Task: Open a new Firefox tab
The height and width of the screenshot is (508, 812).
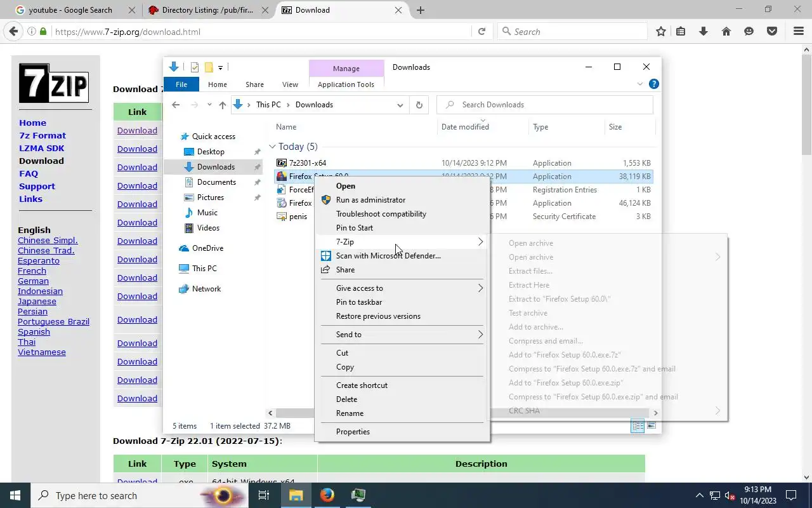Action: [x=421, y=10]
